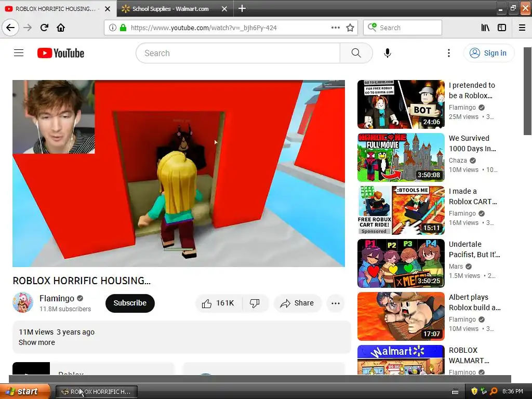Click the video title ROBLOX HORRIFIC HOUSING
The height and width of the screenshot is (399, 532).
click(82, 281)
